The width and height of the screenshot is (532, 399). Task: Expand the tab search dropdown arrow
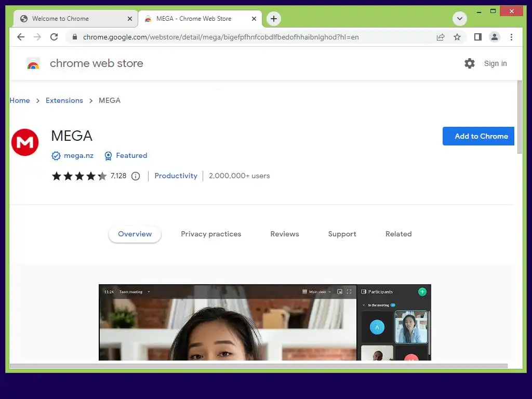pos(460,19)
